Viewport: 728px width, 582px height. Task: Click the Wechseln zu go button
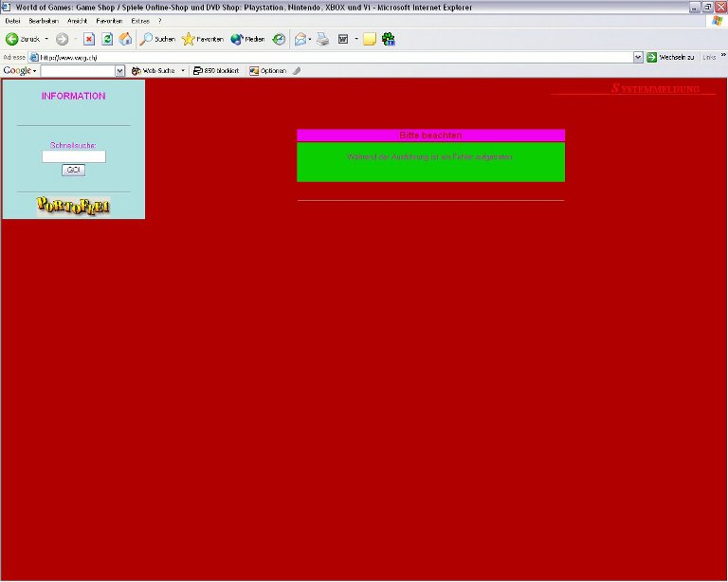coord(670,57)
